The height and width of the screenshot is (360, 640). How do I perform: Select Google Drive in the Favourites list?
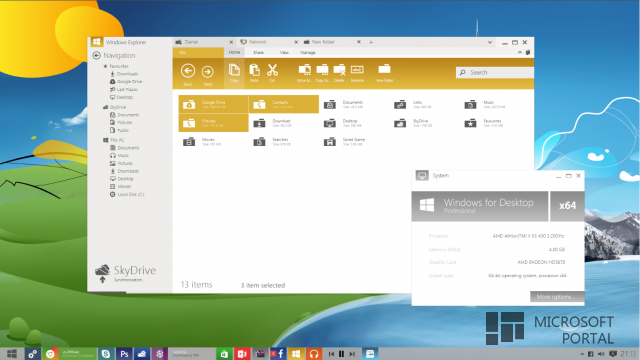(126, 82)
